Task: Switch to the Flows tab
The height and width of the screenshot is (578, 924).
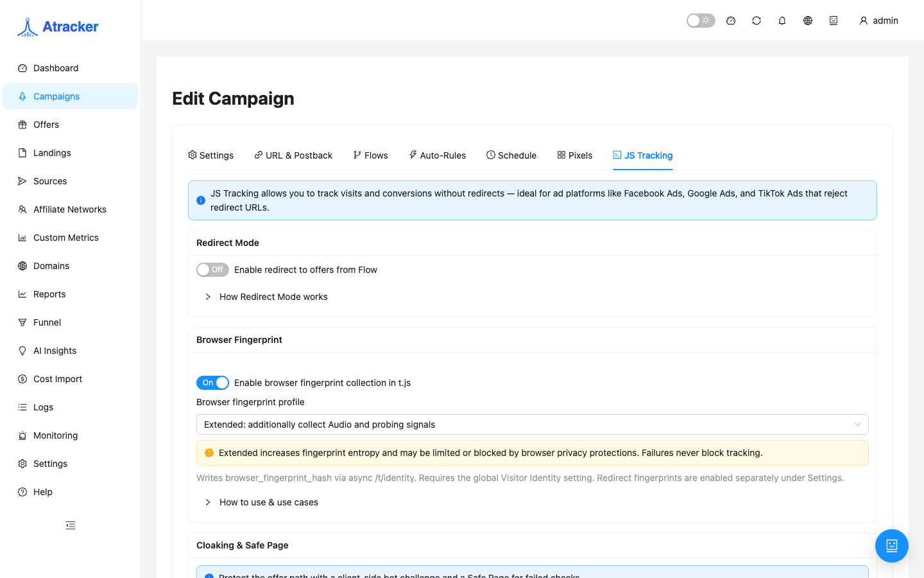Action: (371, 155)
